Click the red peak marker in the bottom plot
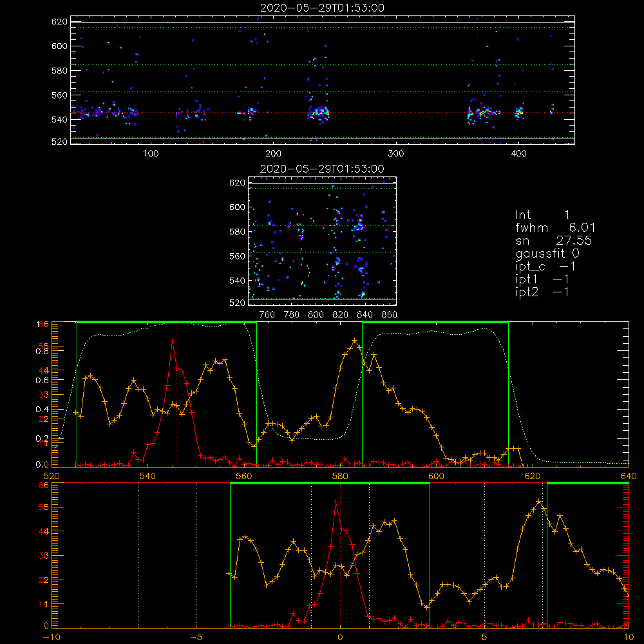 336,502
